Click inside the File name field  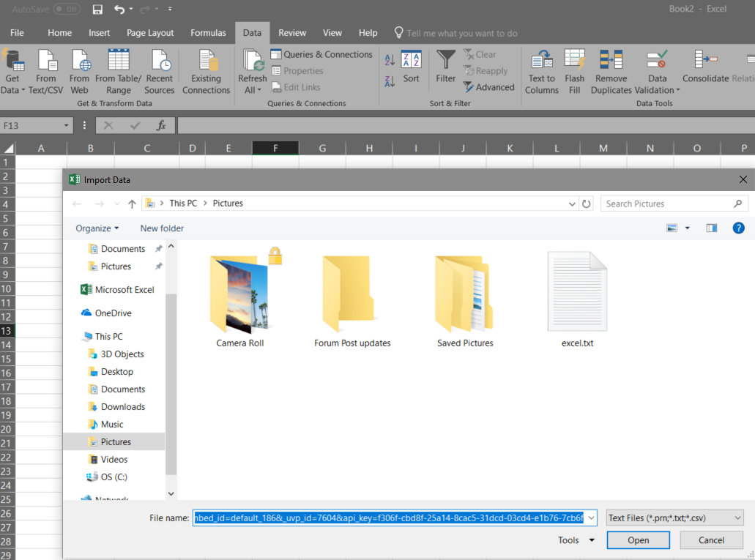pyautogui.click(x=389, y=518)
